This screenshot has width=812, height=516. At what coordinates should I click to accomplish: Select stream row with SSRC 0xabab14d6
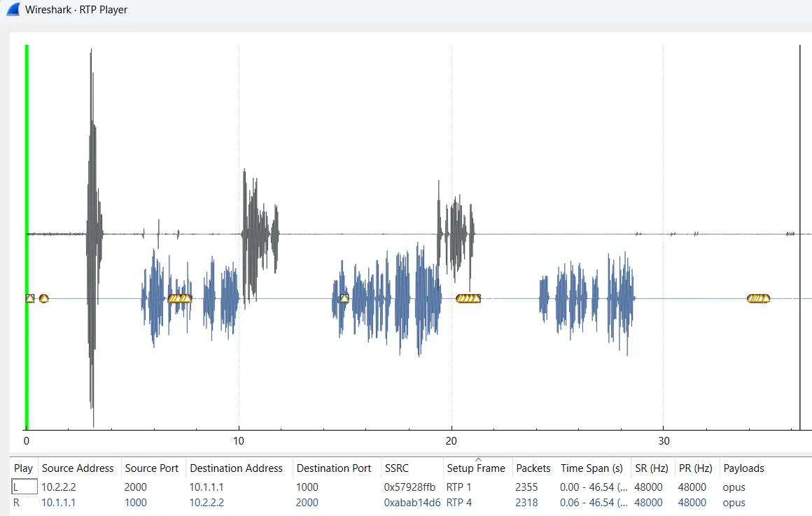pos(412,503)
